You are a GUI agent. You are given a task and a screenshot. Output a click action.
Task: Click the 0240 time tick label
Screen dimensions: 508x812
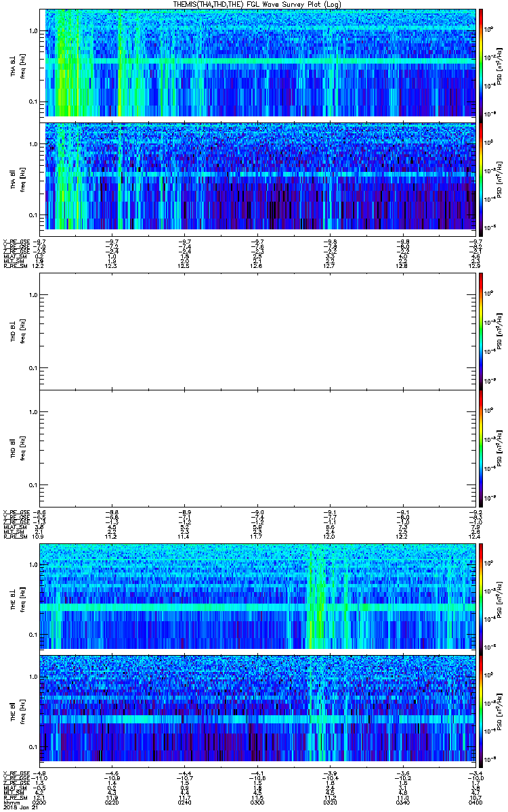184,802
